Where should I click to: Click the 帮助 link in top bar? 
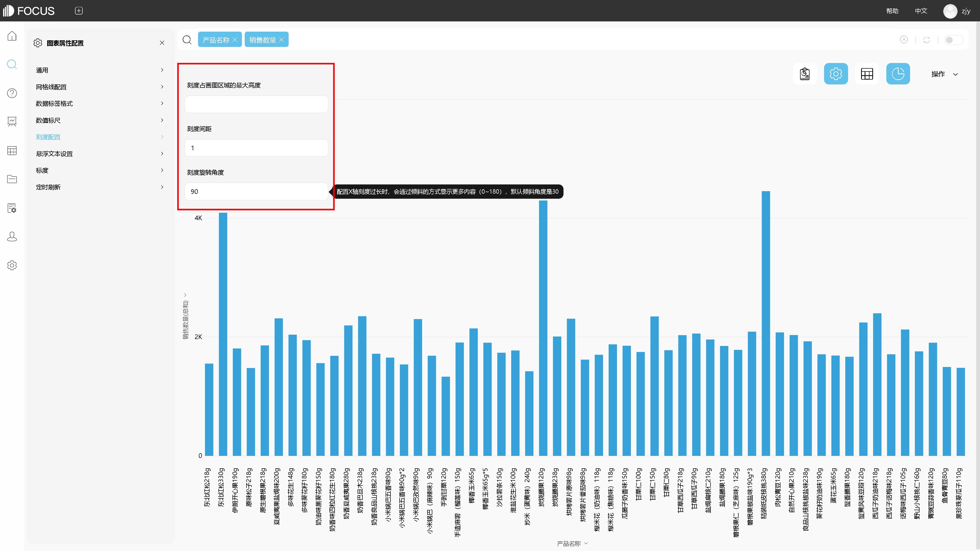[892, 11]
